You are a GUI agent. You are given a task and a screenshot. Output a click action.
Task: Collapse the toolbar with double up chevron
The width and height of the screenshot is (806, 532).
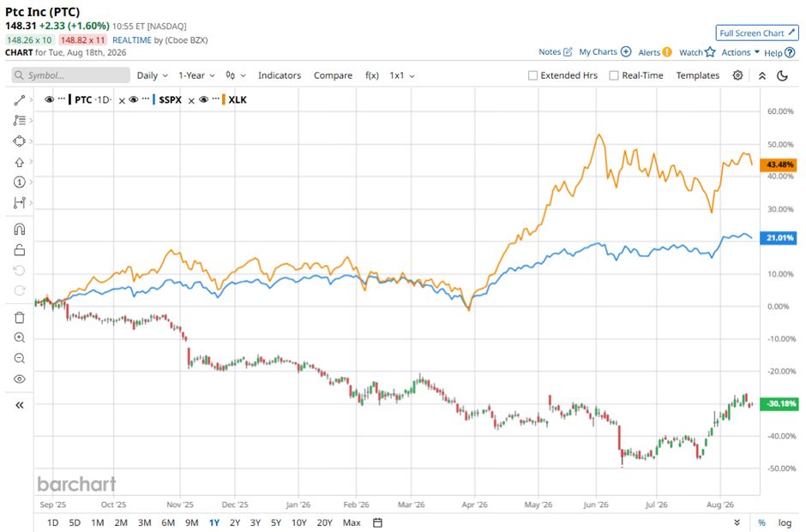[762, 75]
